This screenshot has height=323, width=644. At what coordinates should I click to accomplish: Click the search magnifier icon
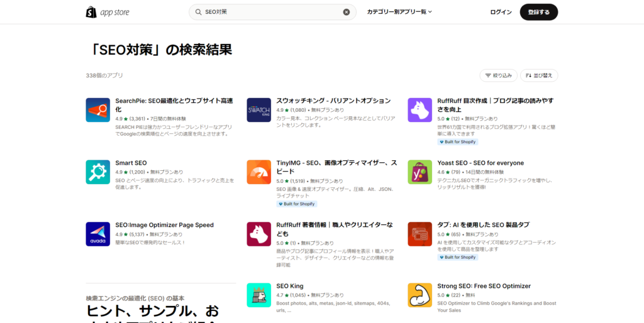coord(198,12)
